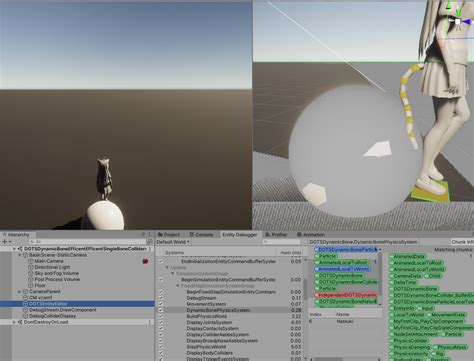This screenshot has width=474, height=361.
Task: Click the Systems list vertical scrollbar
Action: pos(305,289)
